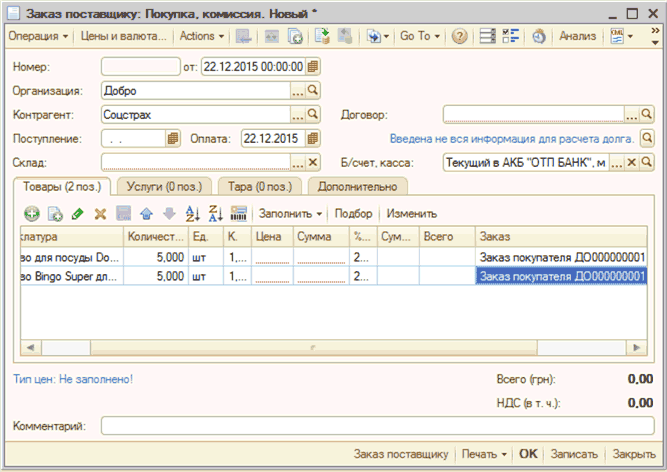
Task: Open the Печать dropdown at bottom
Action: pyautogui.click(x=484, y=453)
